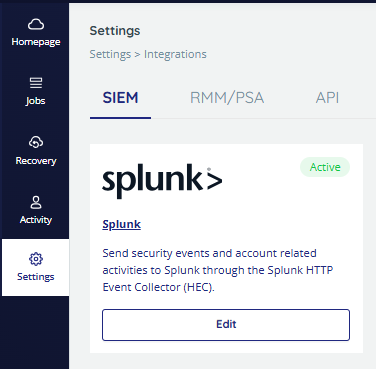This screenshot has width=376, height=369.
Task: Go to the Jobs text label
Action: pos(35,101)
